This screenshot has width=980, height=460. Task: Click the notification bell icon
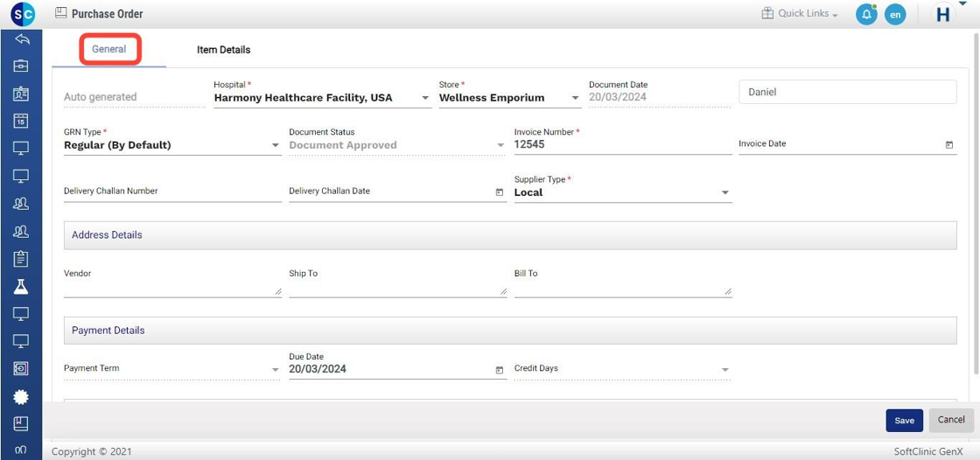tap(865, 14)
